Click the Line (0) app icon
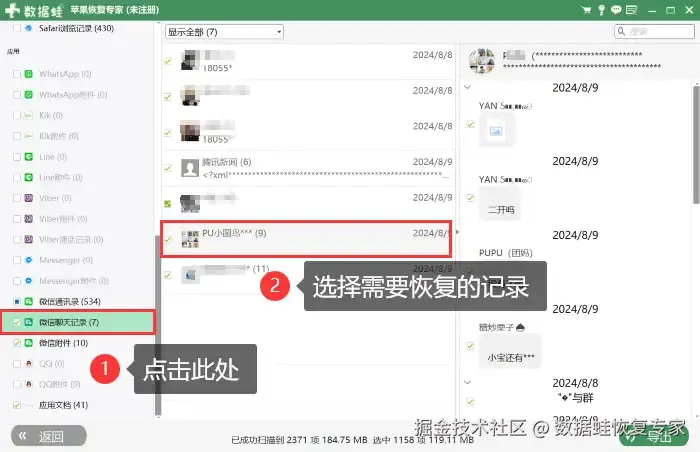The height and width of the screenshot is (452, 700). (29, 157)
